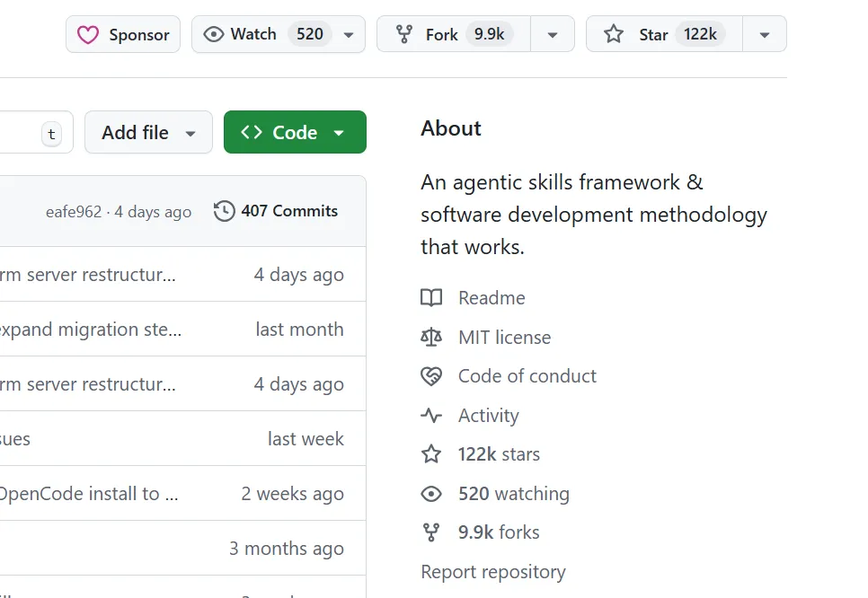Expand the Watch notifications dropdown arrow

(349, 35)
